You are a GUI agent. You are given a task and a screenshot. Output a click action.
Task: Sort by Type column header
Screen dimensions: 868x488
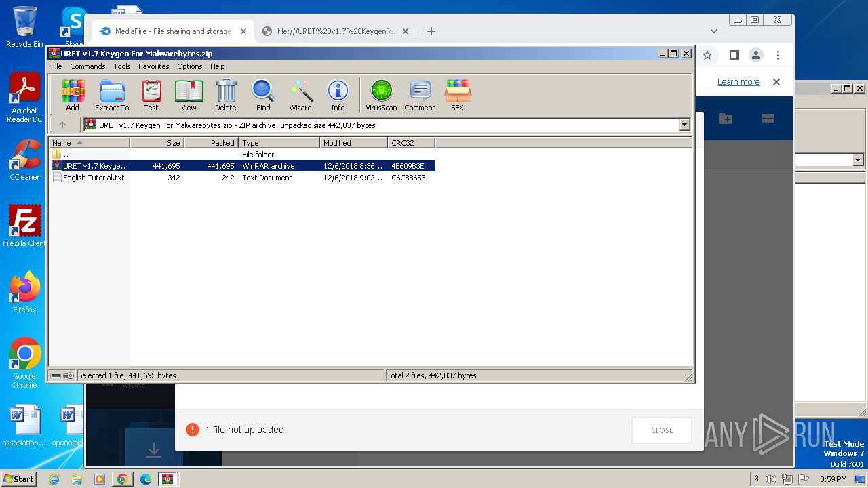[279, 143]
